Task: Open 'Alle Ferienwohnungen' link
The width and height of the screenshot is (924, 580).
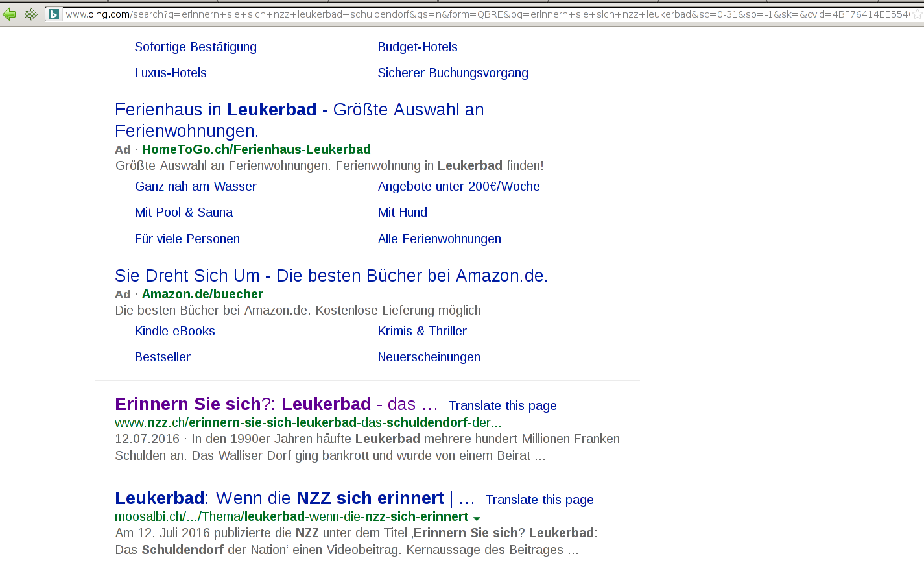Action: [440, 239]
